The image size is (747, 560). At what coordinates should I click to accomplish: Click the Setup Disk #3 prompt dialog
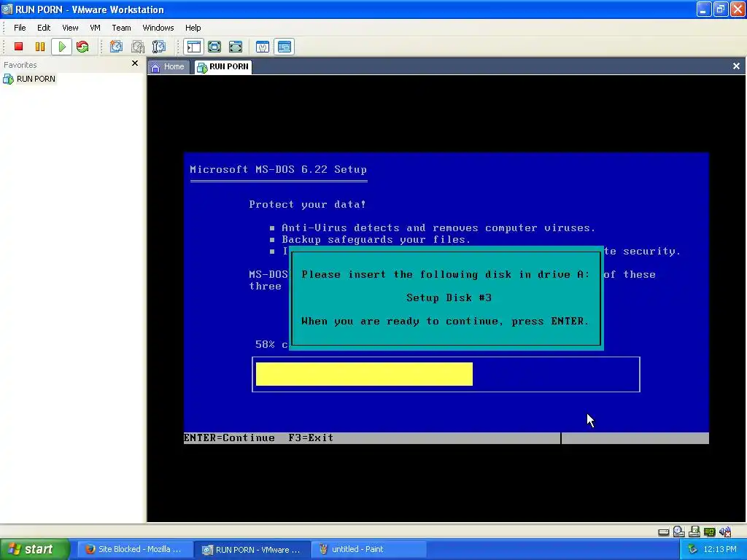(446, 298)
